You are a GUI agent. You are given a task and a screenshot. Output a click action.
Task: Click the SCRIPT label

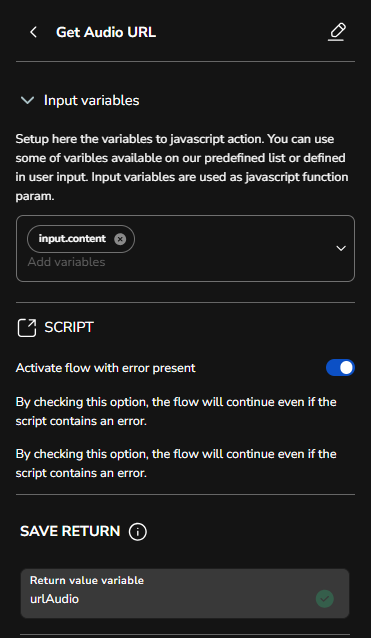69,327
